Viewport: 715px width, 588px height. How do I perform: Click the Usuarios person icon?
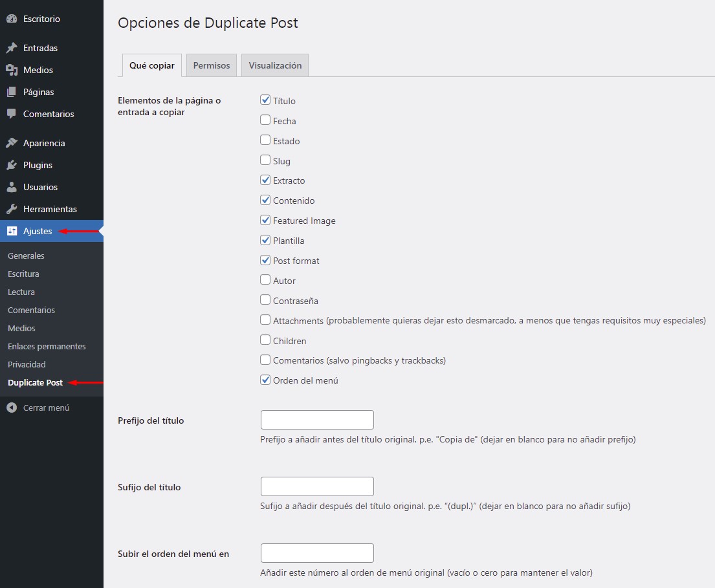12,187
